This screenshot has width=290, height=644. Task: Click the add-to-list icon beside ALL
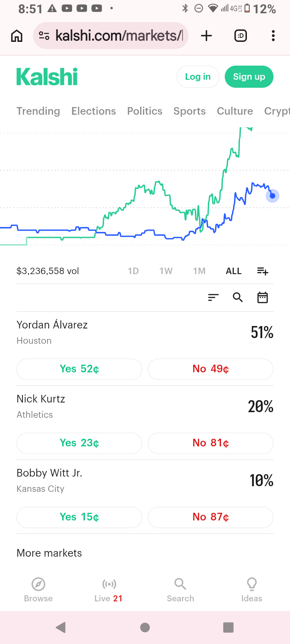point(263,271)
